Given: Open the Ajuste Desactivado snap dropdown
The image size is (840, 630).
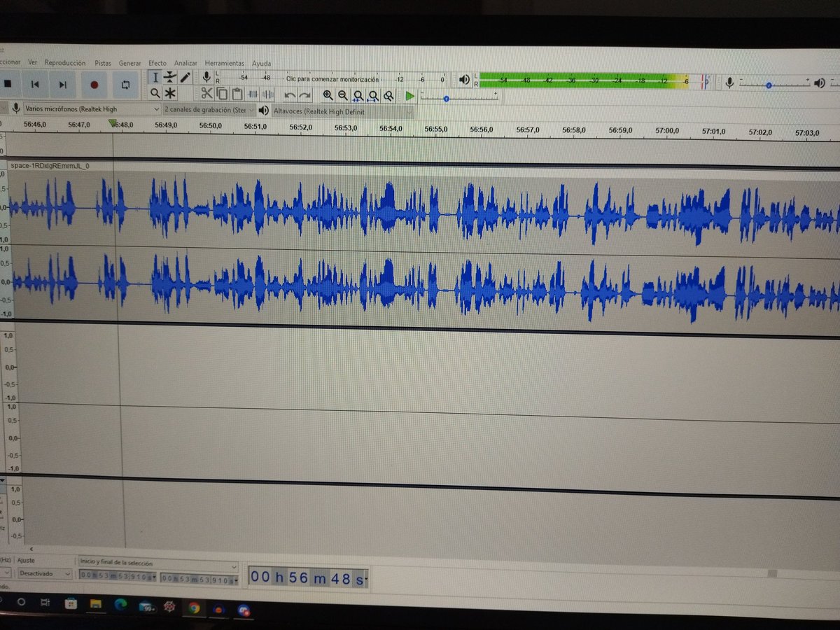Looking at the screenshot, I should tap(44, 573).
